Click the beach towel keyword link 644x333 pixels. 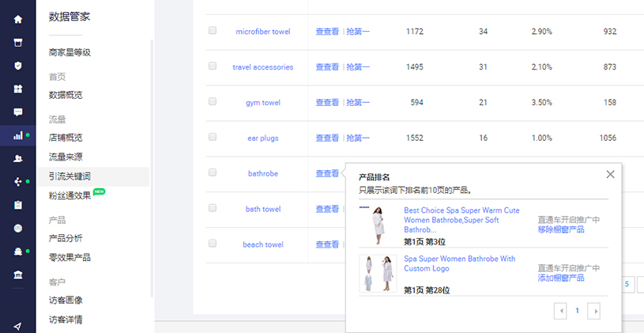pyautogui.click(x=263, y=244)
